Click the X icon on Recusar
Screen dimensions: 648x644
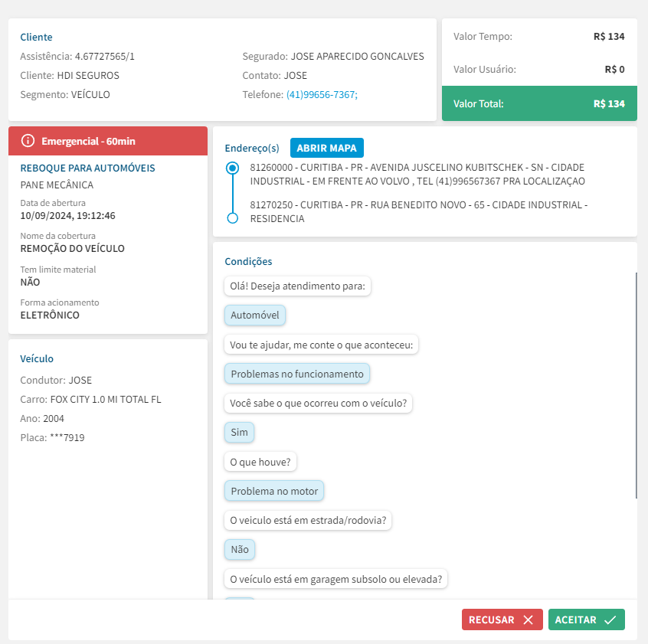pyautogui.click(x=528, y=620)
